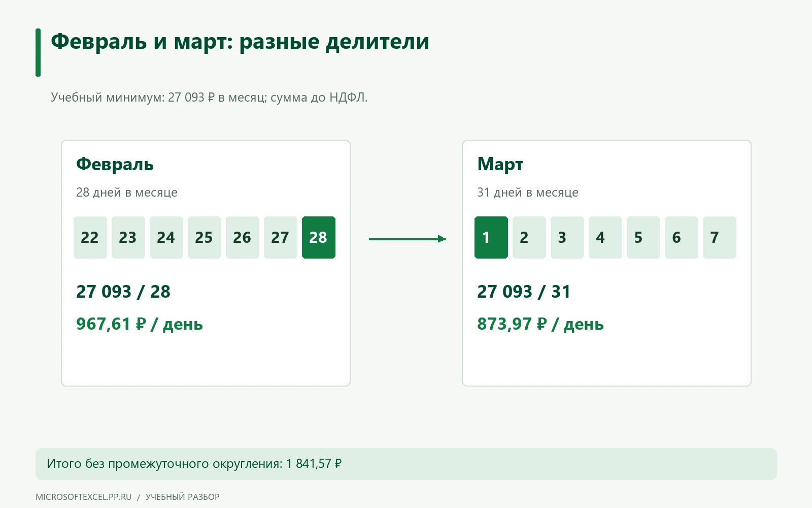This screenshot has width=812, height=508.
Task: Click the day 24 tile
Action: click(166, 237)
